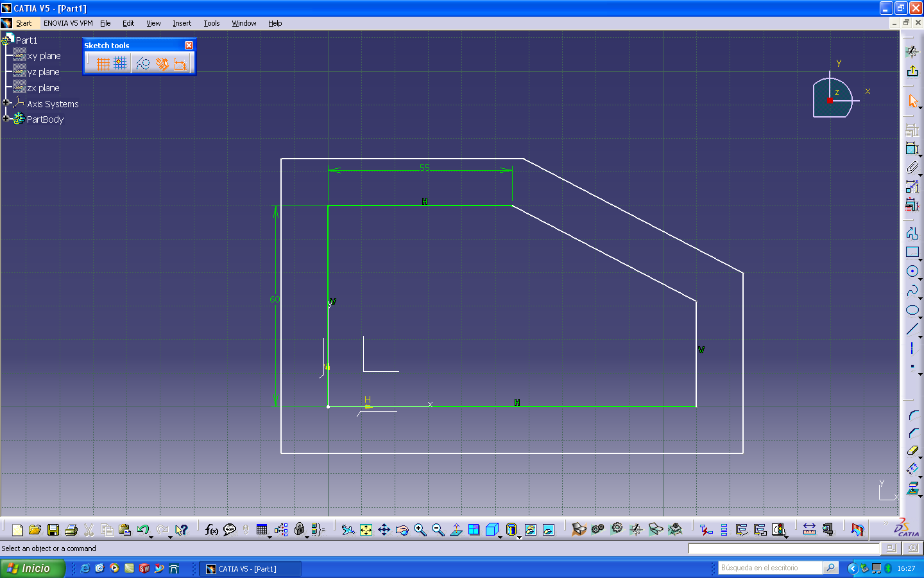
Task: Click the Windows Inicio start button
Action: (x=32, y=568)
